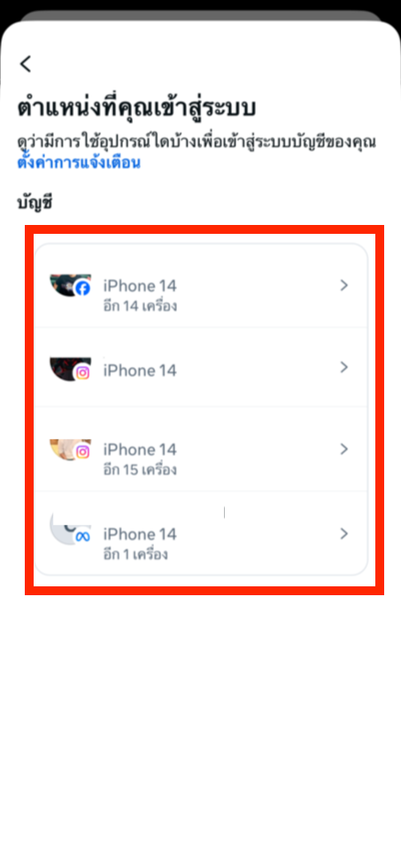Screen dimensions: 401x868
Task: Tap the อีก 1 เครื่อง subtitle text
Action: tap(135, 554)
